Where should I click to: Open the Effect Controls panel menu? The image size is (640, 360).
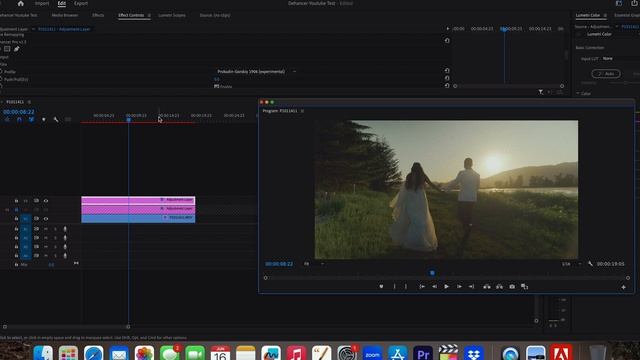149,16
